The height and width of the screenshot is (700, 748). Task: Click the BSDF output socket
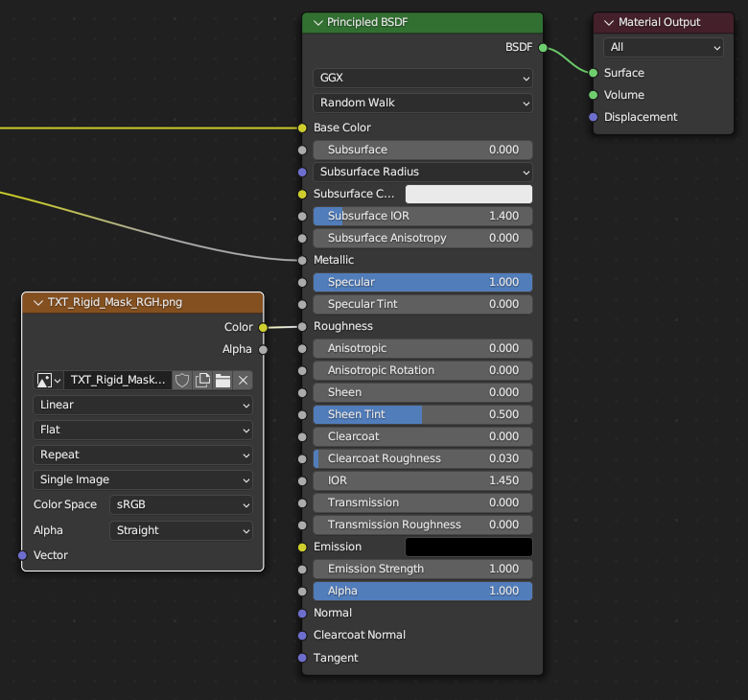[543, 47]
